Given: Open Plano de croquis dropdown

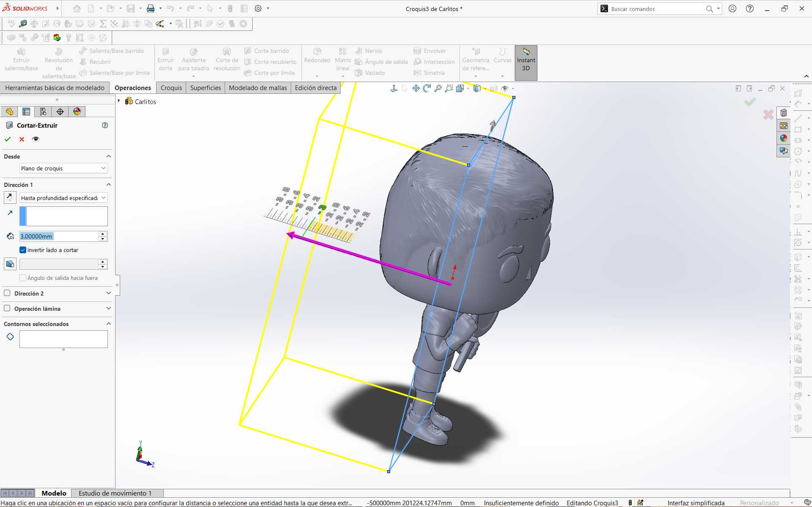Looking at the screenshot, I should 63,168.
